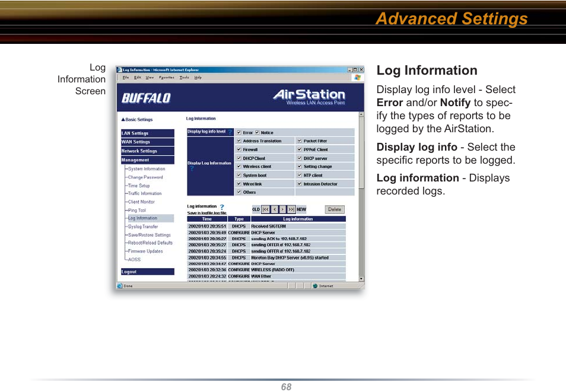Viewport: 566px width, 392px height.
Task: Open the Edit menu
Action: [x=137, y=77]
